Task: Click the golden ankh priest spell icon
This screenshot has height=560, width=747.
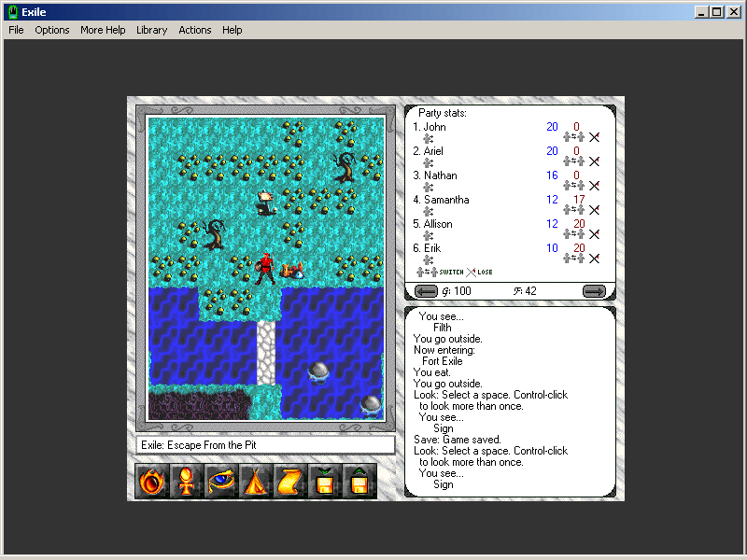Action: click(186, 481)
